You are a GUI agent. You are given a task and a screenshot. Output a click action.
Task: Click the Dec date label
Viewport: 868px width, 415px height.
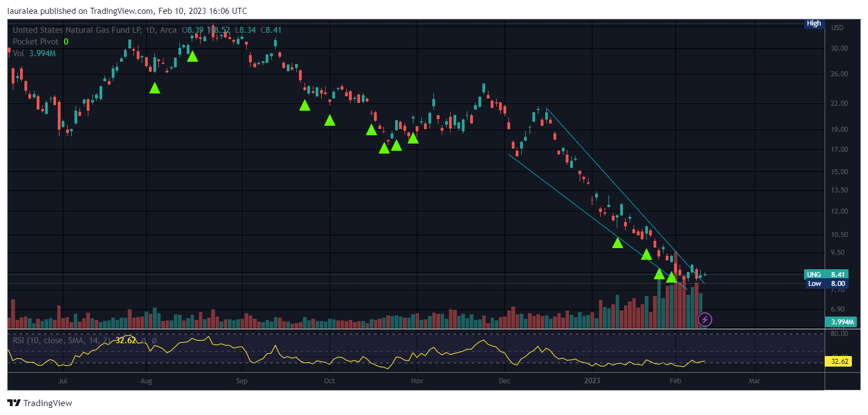point(505,382)
